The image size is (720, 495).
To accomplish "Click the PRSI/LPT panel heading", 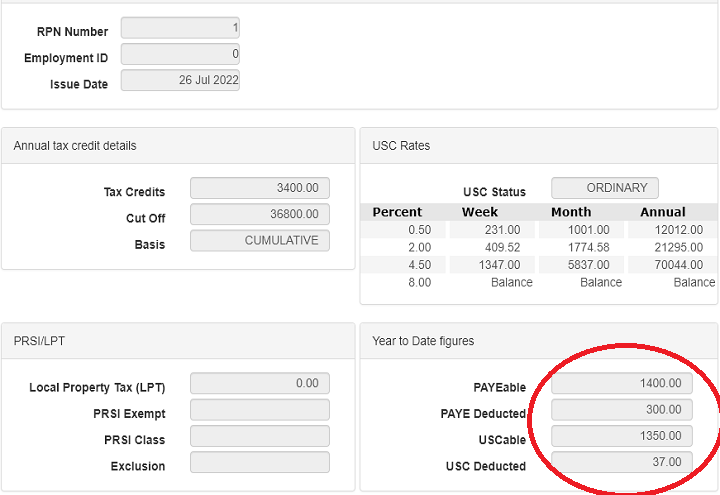I will coord(39,341).
